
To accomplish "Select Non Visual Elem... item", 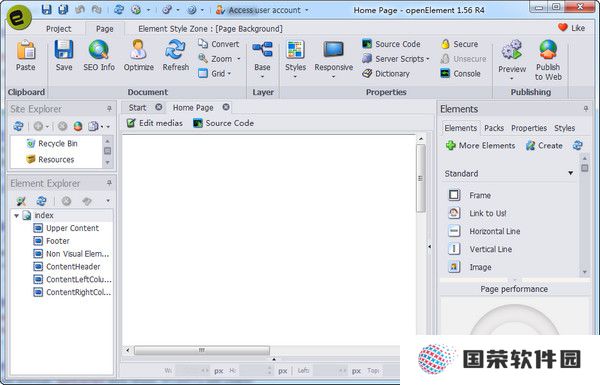I will [72, 254].
